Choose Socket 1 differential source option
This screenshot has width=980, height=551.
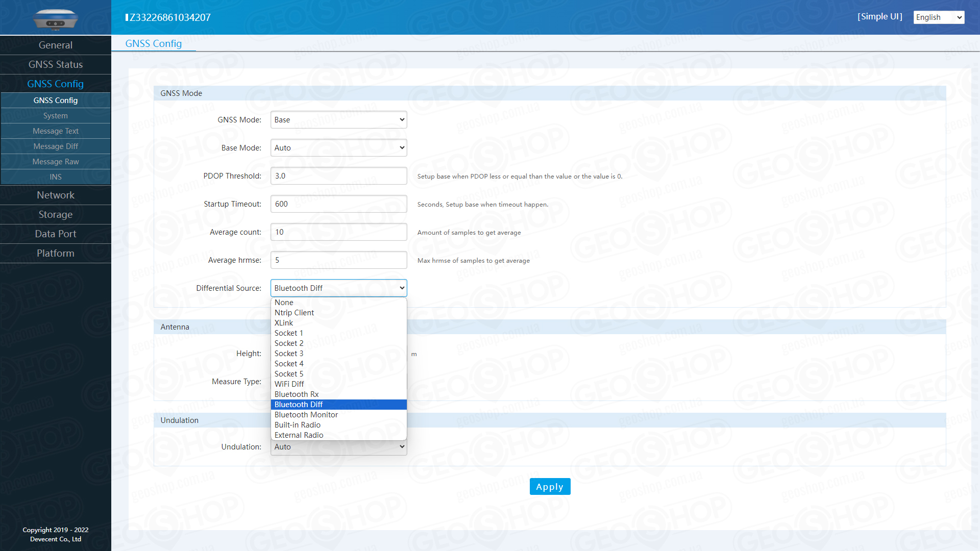point(338,333)
